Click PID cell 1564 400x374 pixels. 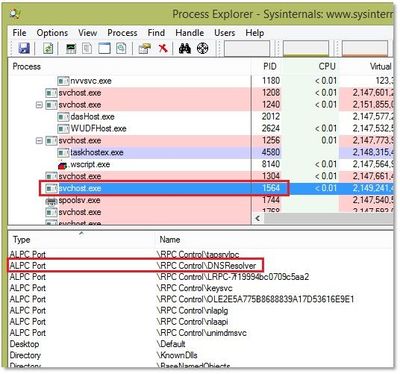point(271,189)
